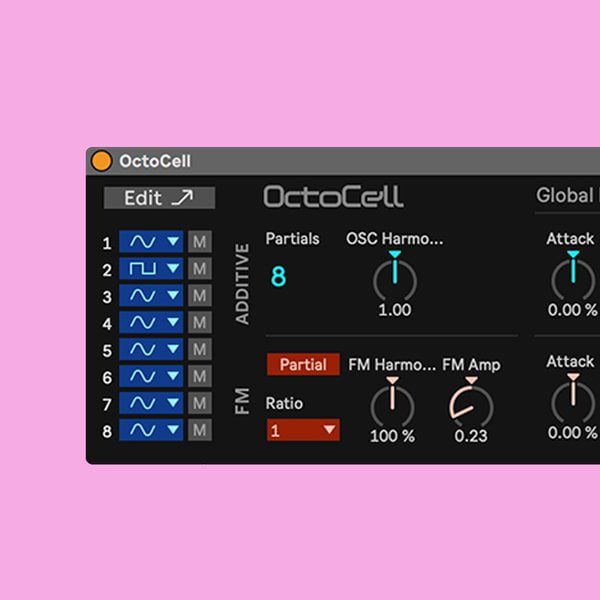This screenshot has width=600, height=600.
Task: Click the FM Amp knob
Action: (471, 406)
